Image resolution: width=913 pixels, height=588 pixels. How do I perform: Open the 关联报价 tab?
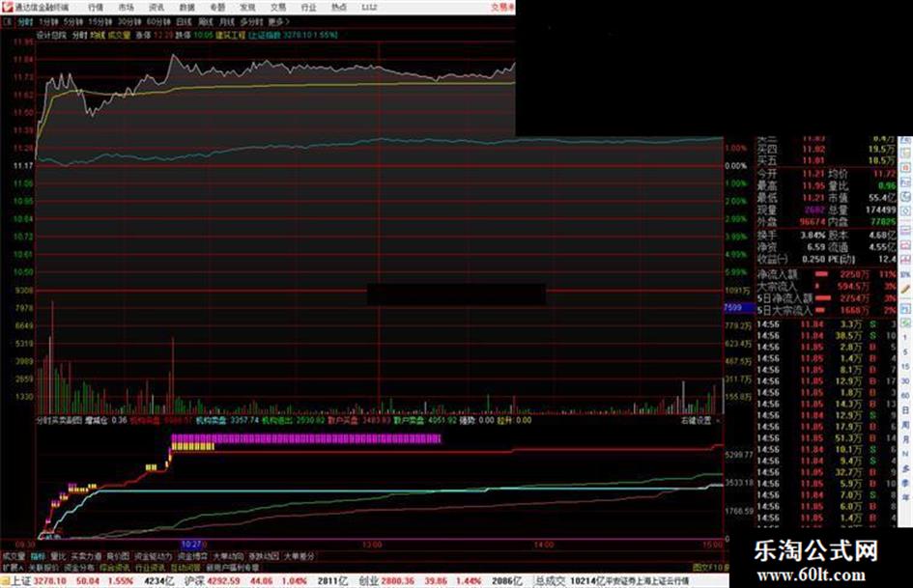point(43,568)
